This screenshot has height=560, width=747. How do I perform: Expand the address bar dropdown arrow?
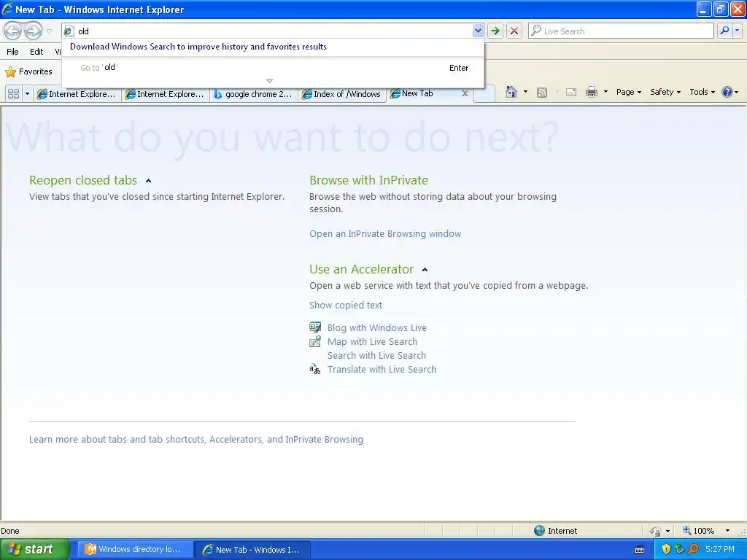tap(478, 31)
